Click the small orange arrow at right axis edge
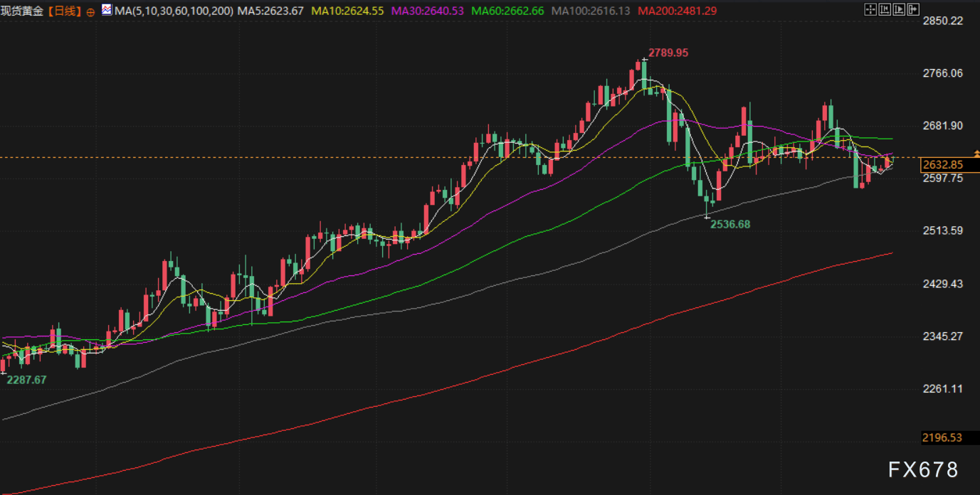This screenshot has height=495, width=980. [976, 153]
